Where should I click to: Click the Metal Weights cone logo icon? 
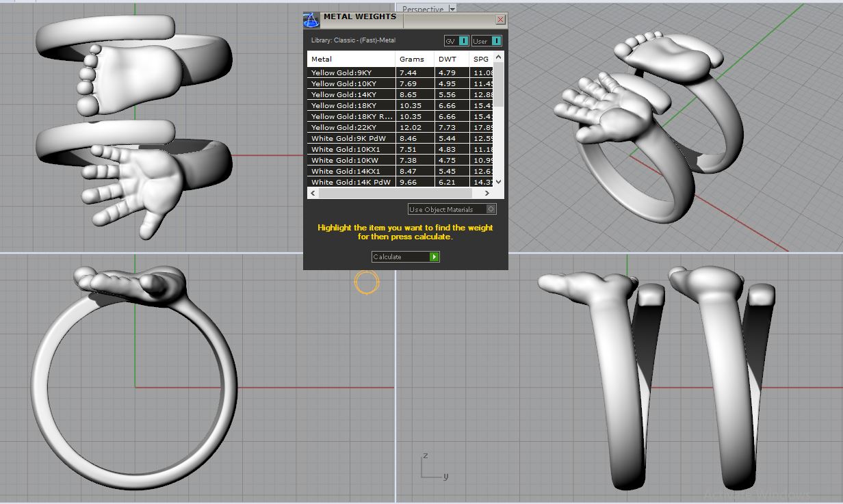pyautogui.click(x=311, y=20)
